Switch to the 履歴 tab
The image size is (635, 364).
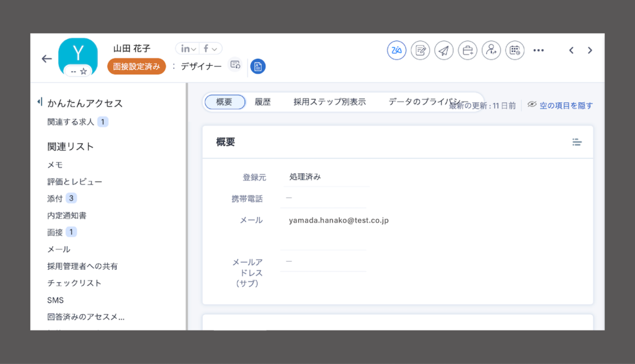pos(262,102)
